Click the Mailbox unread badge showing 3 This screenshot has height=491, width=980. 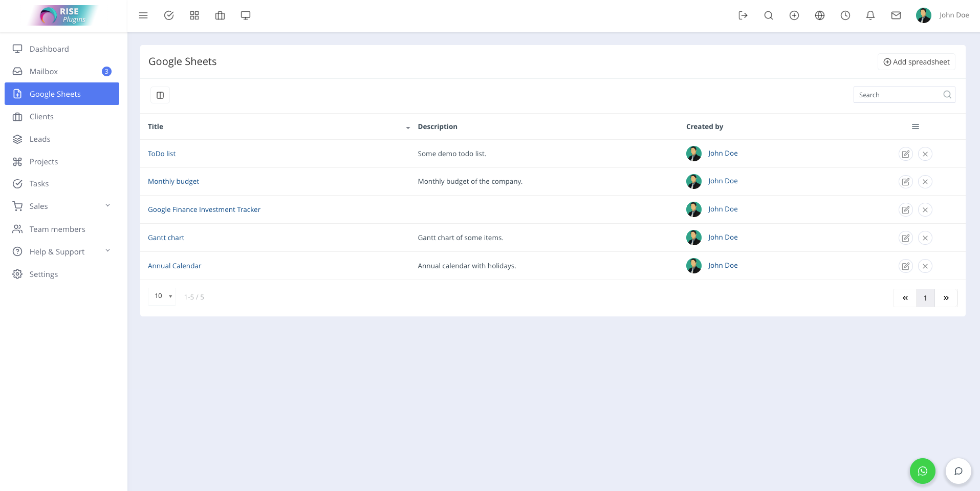coord(106,72)
